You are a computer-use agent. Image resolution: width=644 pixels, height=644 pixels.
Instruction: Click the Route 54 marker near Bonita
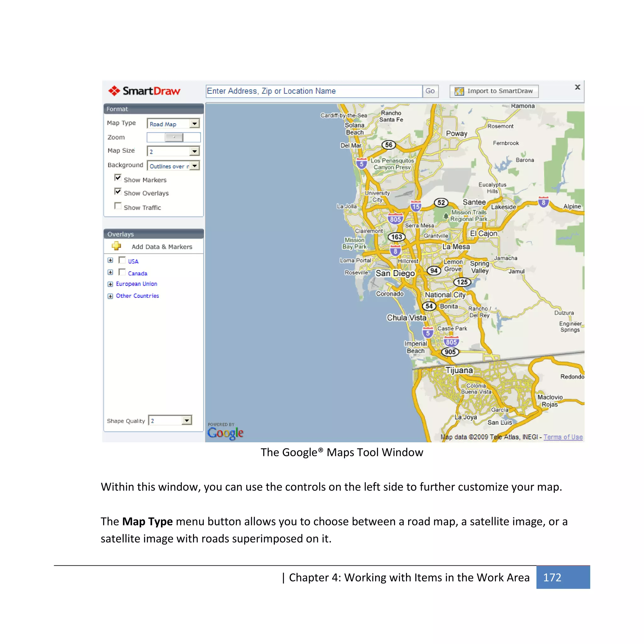click(x=429, y=306)
